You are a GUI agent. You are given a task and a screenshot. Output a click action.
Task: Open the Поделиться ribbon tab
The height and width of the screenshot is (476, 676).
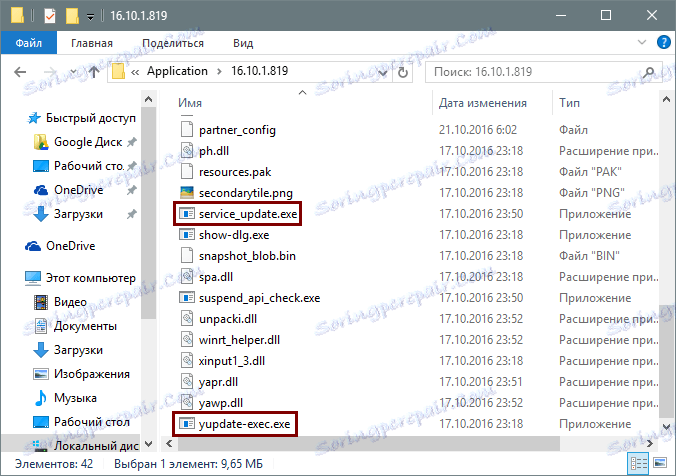click(x=173, y=43)
